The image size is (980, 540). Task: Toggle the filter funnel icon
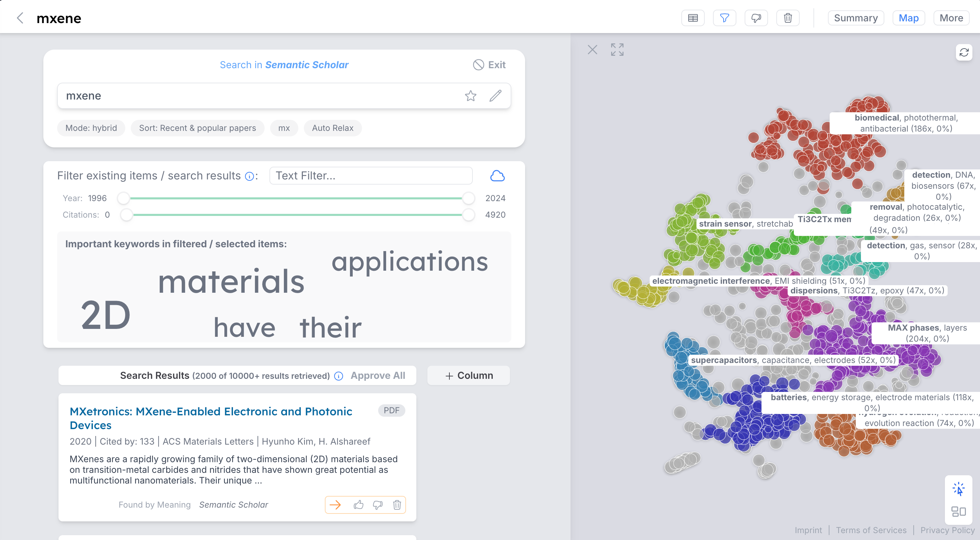[x=724, y=18]
